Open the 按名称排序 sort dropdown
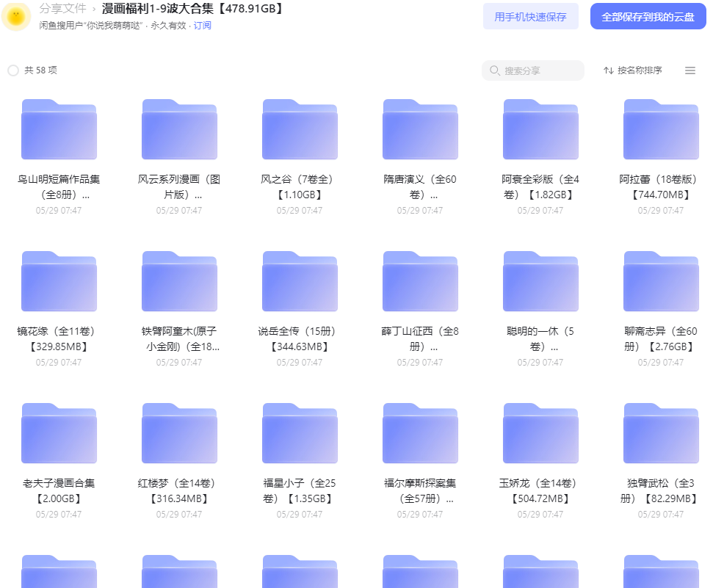 pyautogui.click(x=632, y=70)
